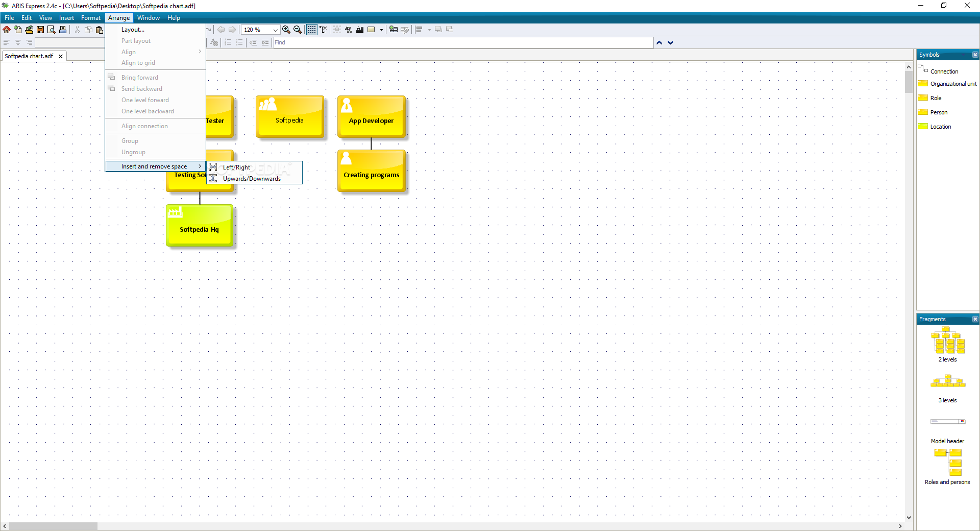Screen dimensions: 980x531
Task: Click the Zoom in magnifier icon
Action: point(286,30)
